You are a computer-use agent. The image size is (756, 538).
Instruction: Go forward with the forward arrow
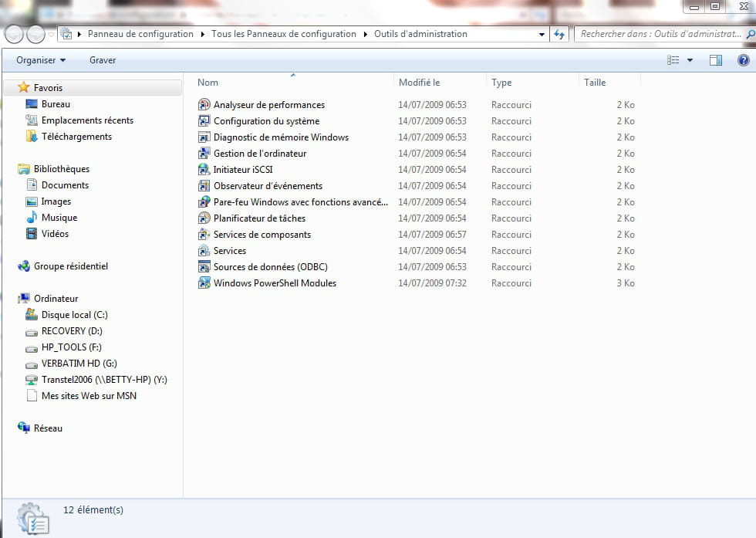[x=35, y=34]
